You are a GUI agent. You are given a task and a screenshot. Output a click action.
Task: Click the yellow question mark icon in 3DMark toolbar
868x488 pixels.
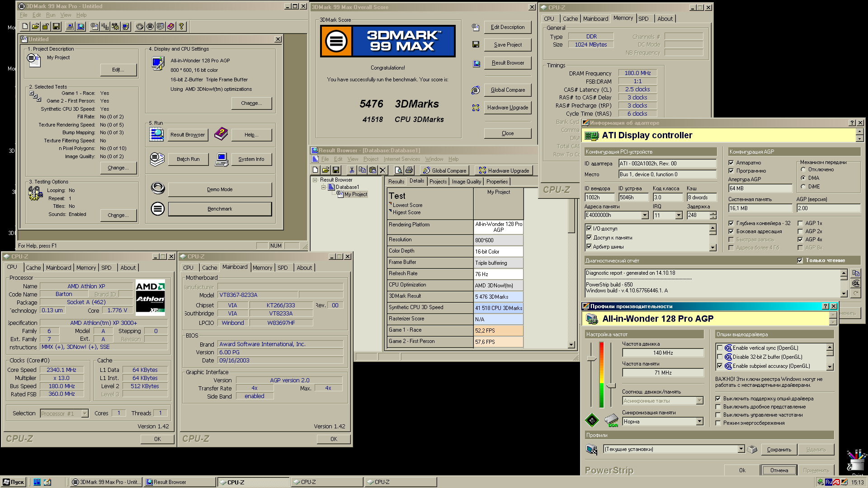[x=181, y=27]
